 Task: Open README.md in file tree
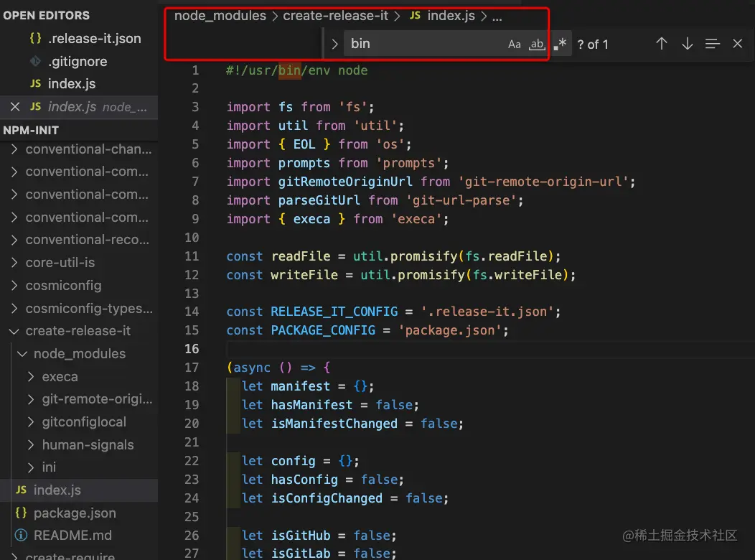tap(72, 536)
